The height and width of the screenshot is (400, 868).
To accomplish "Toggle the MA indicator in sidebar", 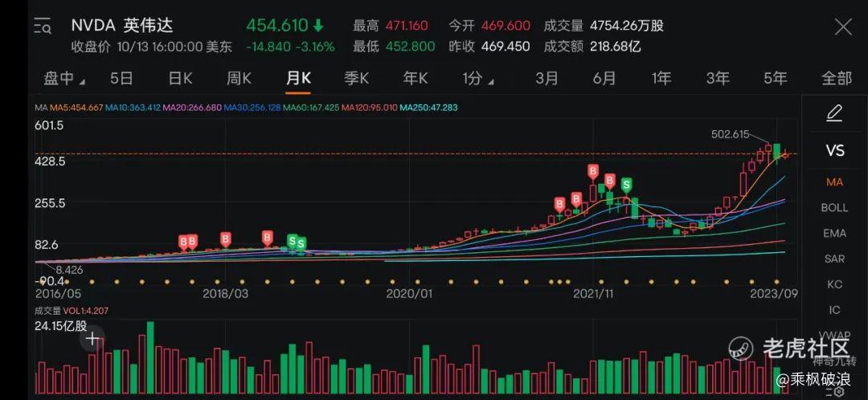I will pyautogui.click(x=834, y=182).
